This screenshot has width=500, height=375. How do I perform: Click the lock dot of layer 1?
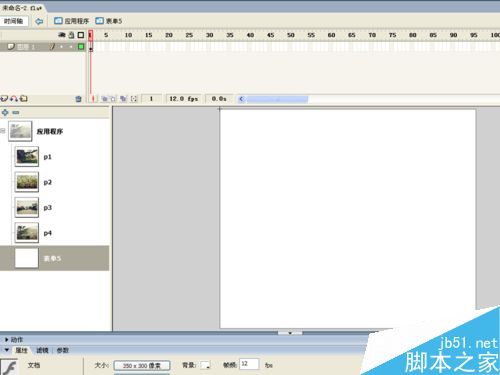71,47
